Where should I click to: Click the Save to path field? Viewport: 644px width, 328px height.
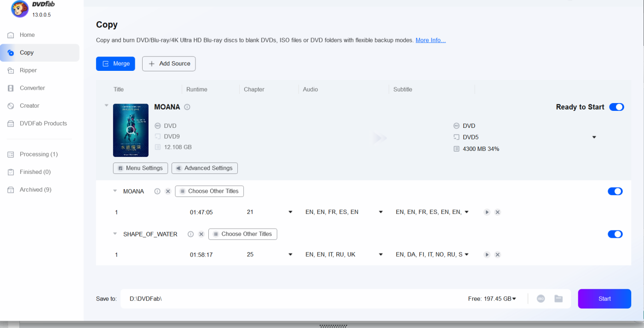tap(294, 299)
